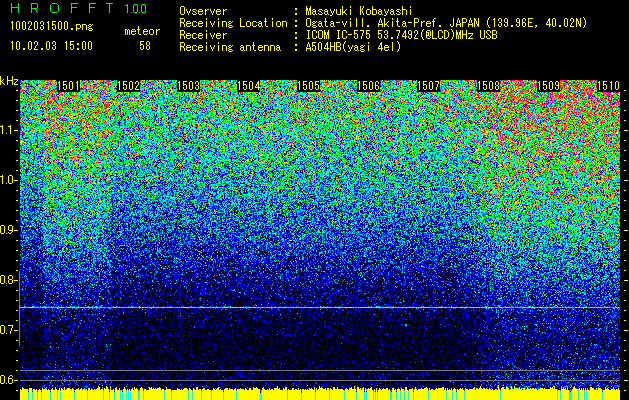Click the version number 1.0.0
Screen dimensions: 629x400
pos(136,9)
